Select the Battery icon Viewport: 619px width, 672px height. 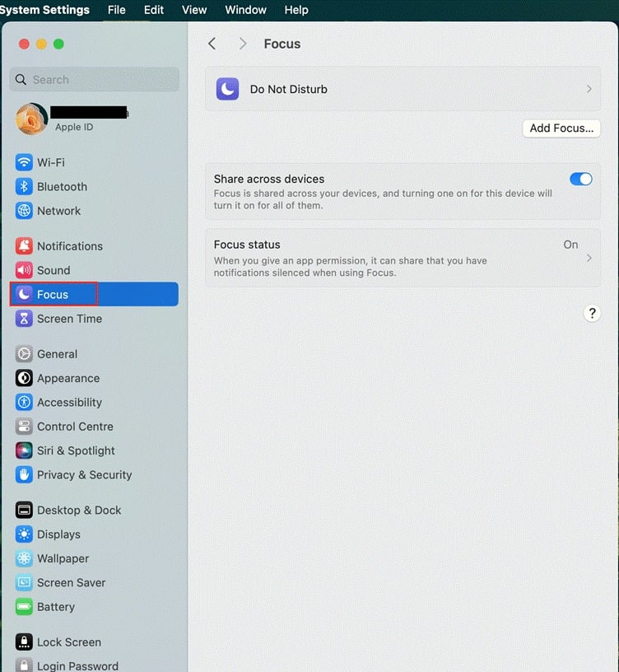24,606
